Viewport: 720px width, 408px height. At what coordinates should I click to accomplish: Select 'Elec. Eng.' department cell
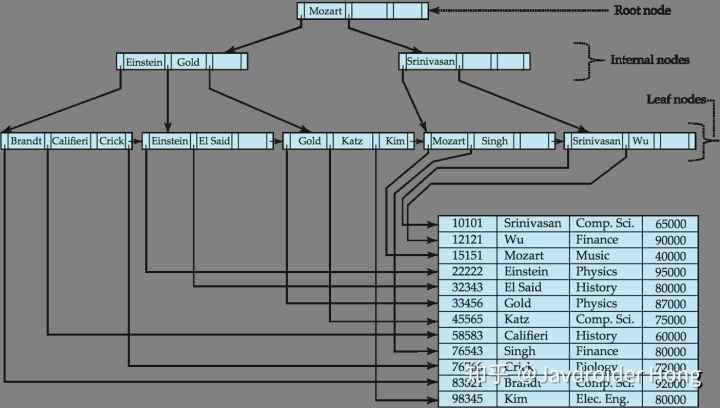coord(602,399)
